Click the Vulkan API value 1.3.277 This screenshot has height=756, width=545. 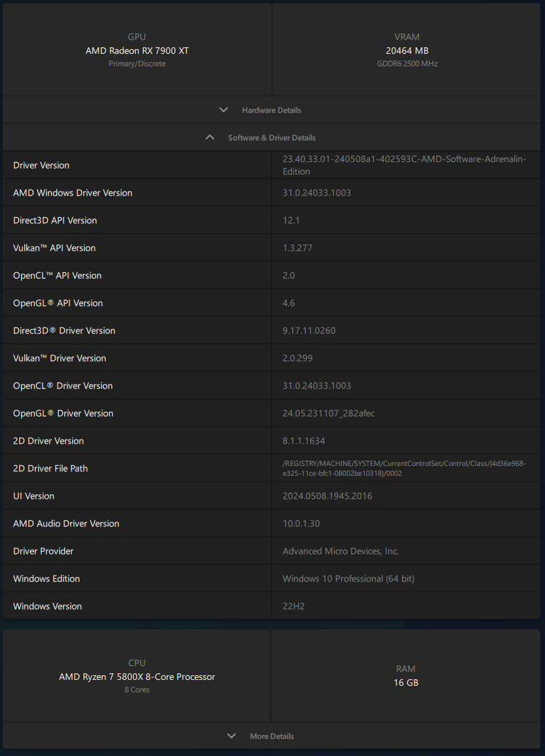[x=297, y=247]
